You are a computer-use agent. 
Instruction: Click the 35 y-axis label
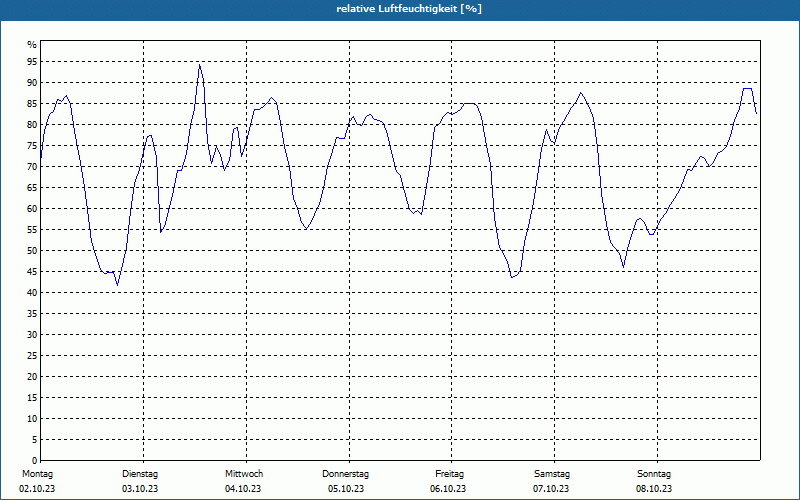pos(32,314)
